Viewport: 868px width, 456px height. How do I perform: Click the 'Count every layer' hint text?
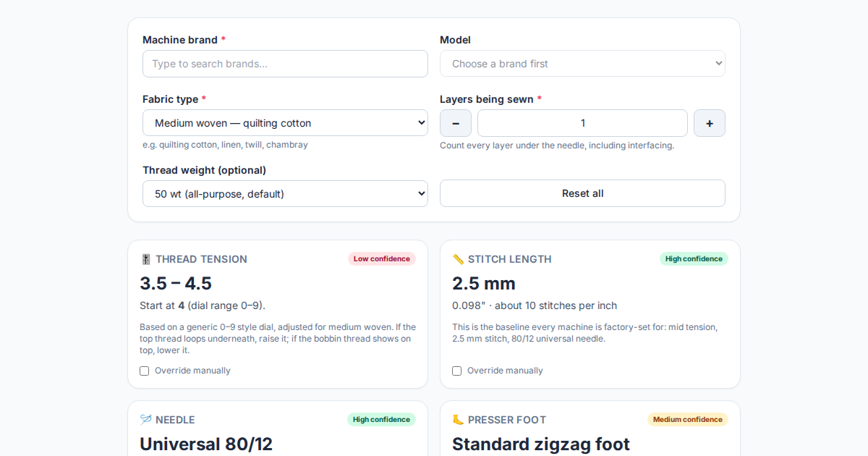click(x=557, y=145)
